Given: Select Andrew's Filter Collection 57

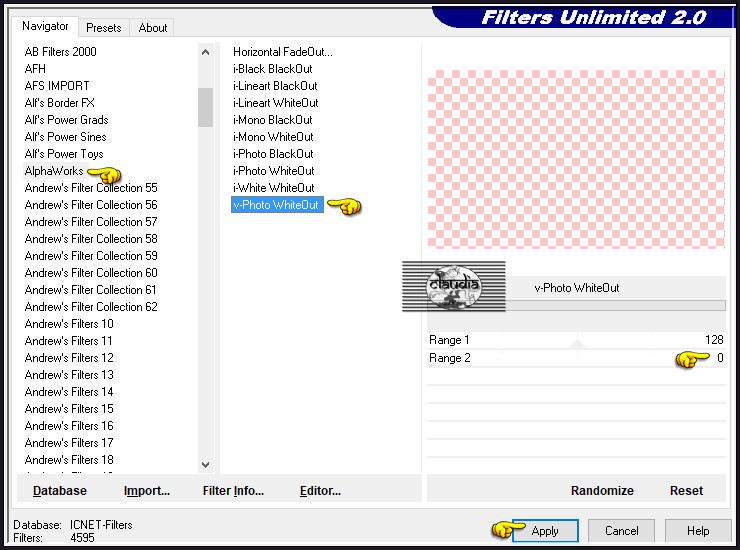Looking at the screenshot, I should pyautogui.click(x=91, y=222).
